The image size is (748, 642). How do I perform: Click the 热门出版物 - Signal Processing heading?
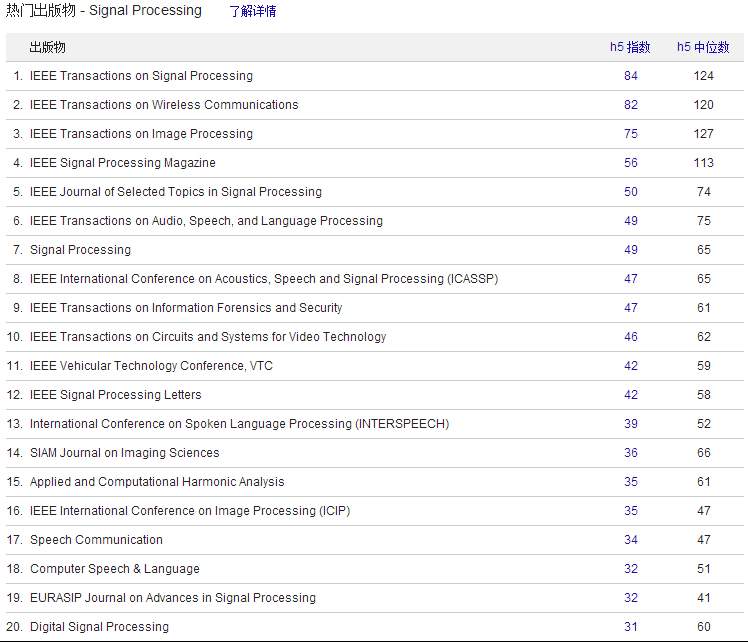[x=104, y=10]
